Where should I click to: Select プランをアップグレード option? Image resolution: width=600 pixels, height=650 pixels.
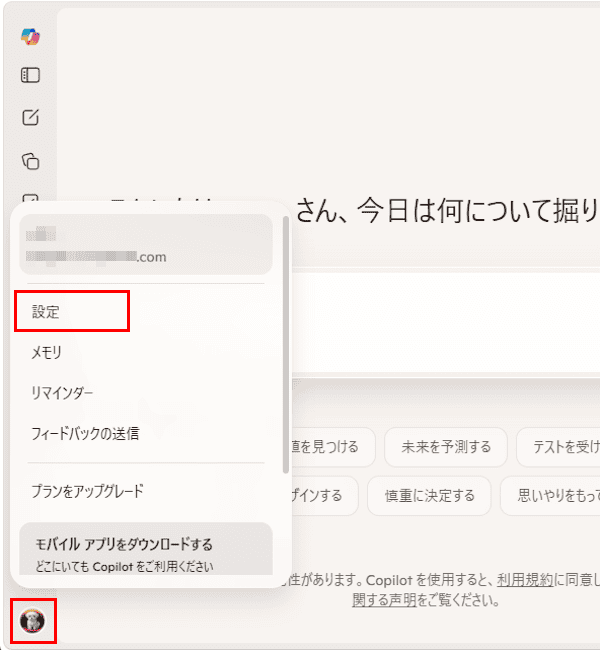(x=87, y=491)
